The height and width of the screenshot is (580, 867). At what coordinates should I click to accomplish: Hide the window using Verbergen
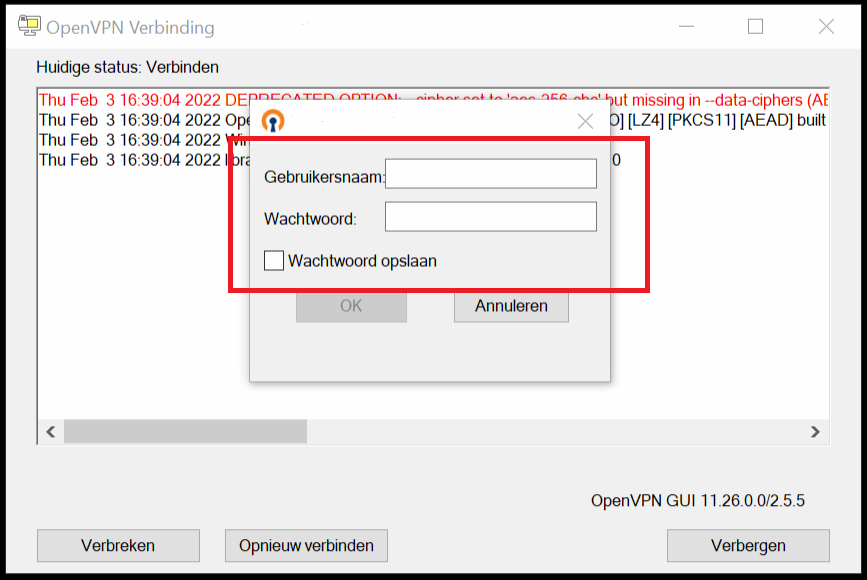[748, 546]
